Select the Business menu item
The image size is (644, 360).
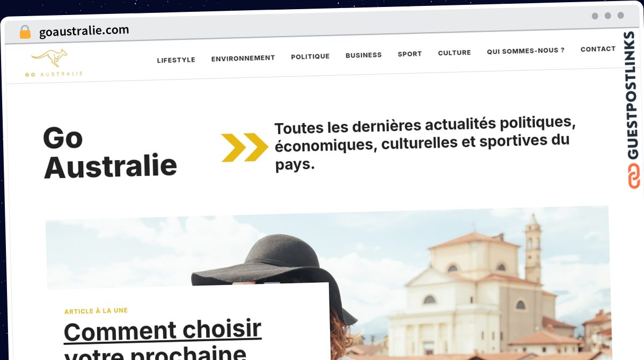(x=363, y=55)
